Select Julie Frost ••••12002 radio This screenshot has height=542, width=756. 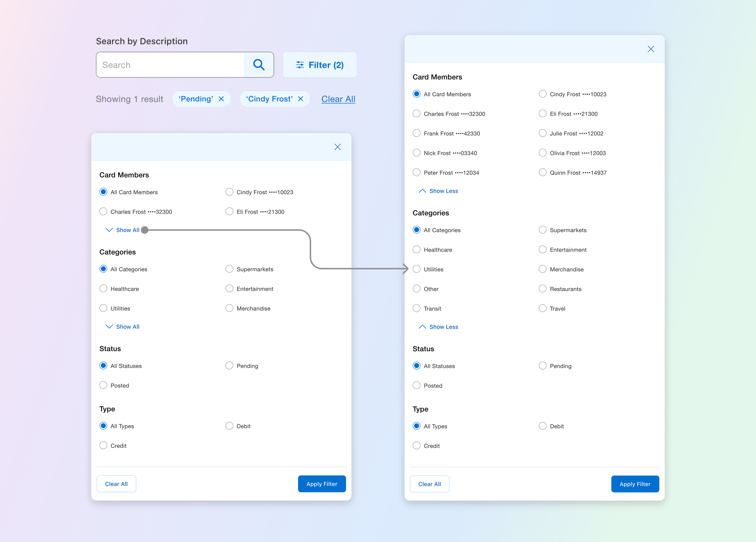(543, 133)
